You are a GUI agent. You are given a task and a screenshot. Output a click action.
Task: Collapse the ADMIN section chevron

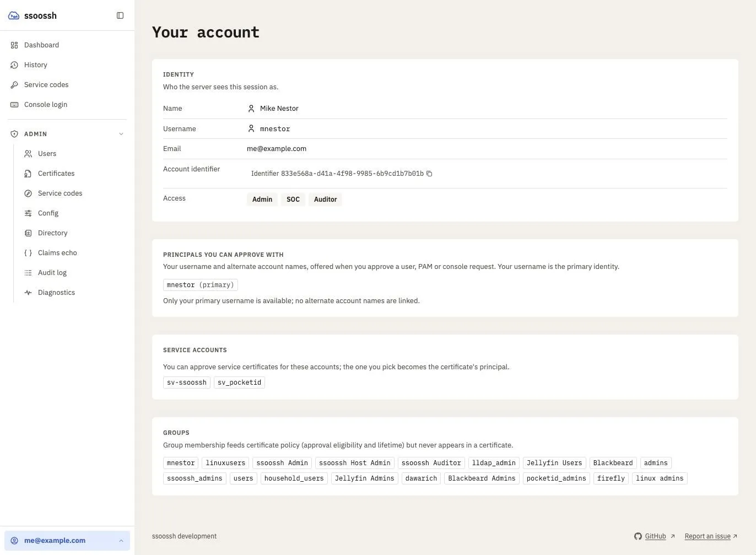(121, 134)
